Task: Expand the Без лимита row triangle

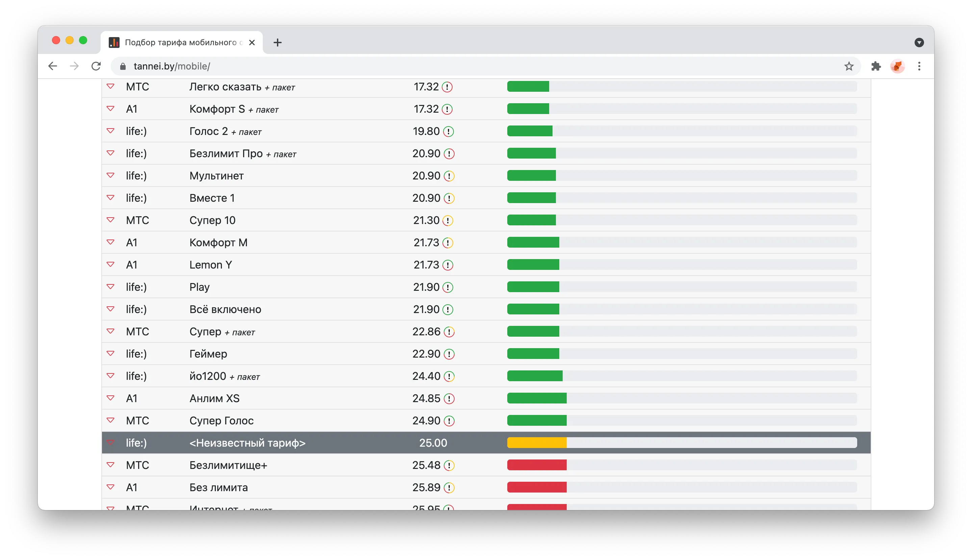Action: tap(110, 487)
